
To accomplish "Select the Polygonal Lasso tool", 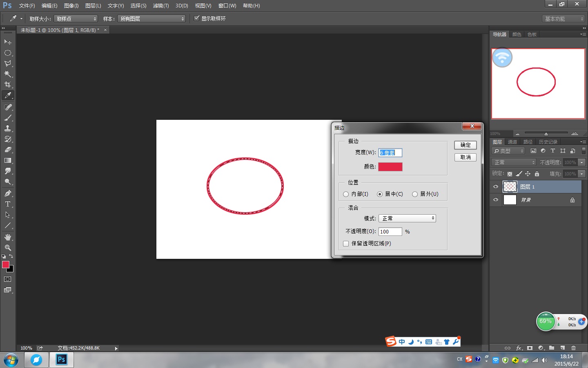I will (x=8, y=63).
